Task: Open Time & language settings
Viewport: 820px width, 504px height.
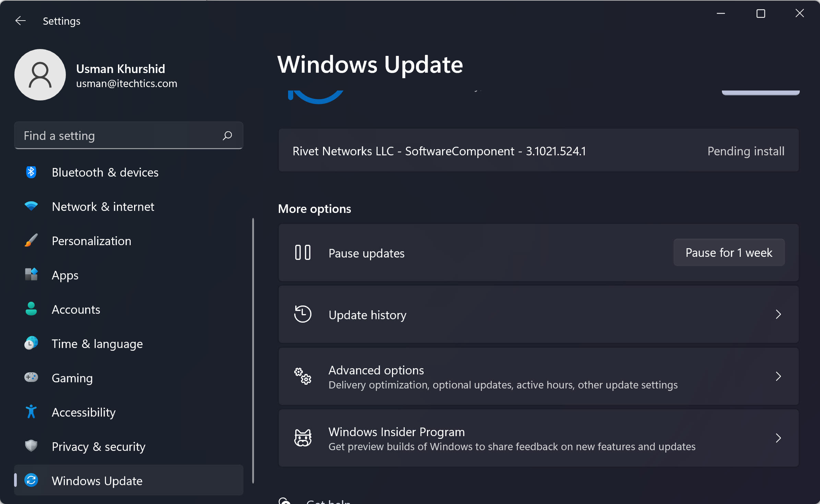Action: click(x=129, y=344)
